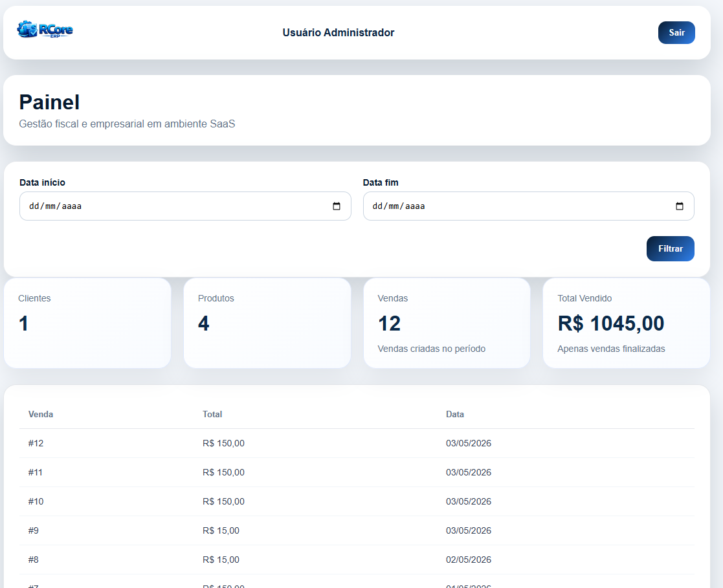This screenshot has width=723, height=588.
Task: Click the Clientes count value 1
Action: 23,323
